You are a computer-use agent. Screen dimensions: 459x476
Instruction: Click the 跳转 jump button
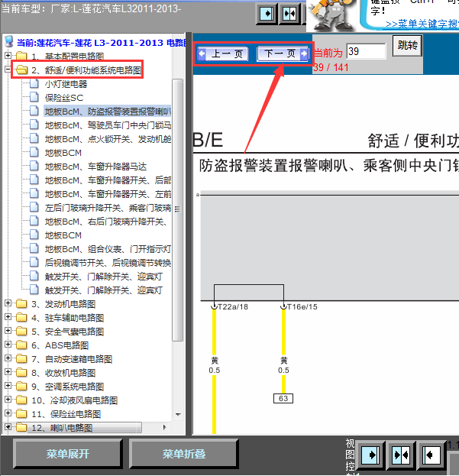[x=407, y=46]
